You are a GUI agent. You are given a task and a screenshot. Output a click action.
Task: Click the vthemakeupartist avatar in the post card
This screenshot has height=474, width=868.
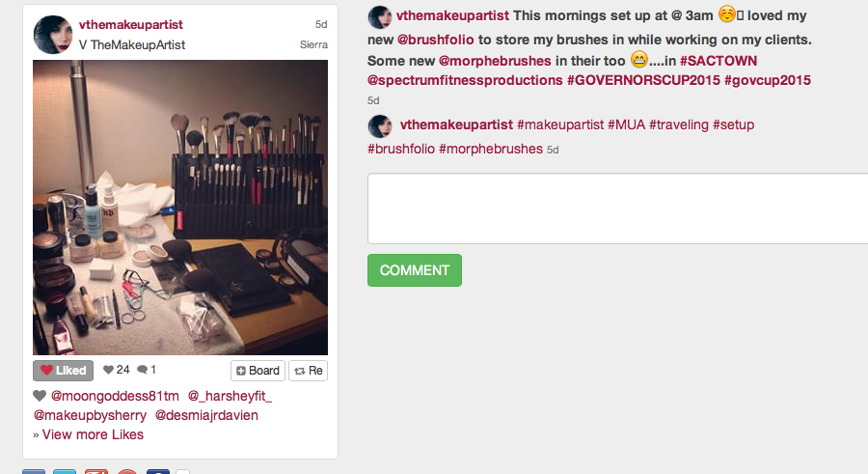53,35
